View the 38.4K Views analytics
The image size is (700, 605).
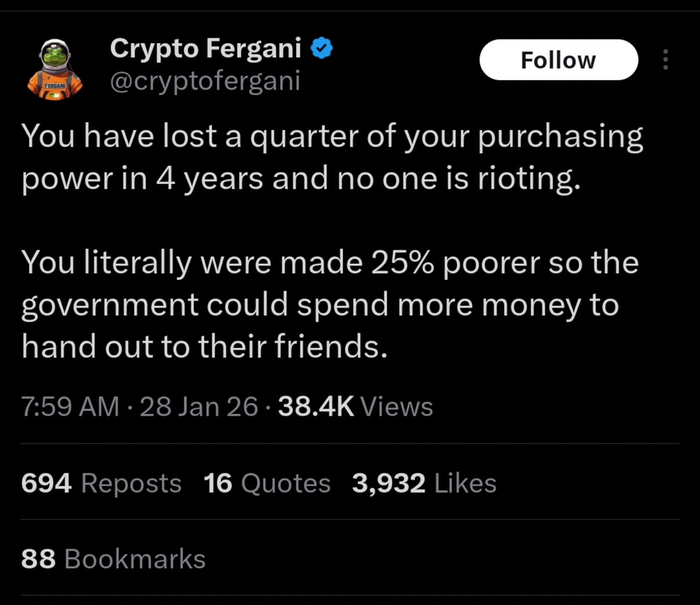pos(355,406)
